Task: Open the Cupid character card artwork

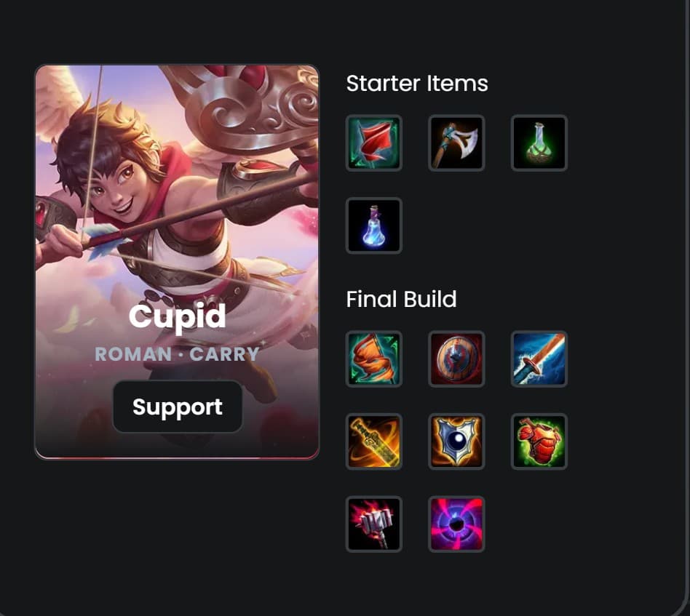Action: coord(177,262)
